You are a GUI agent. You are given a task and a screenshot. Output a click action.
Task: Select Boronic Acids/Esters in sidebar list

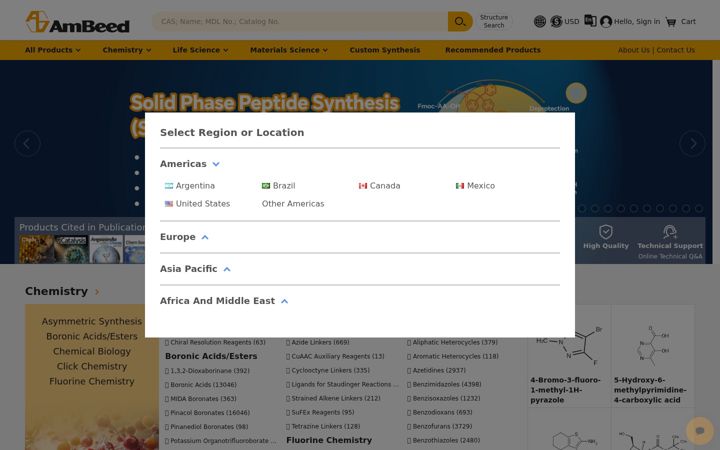[x=92, y=336]
